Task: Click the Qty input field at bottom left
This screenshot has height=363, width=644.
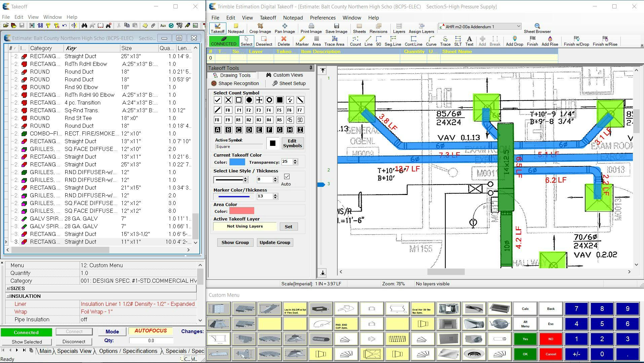Action: [151, 340]
